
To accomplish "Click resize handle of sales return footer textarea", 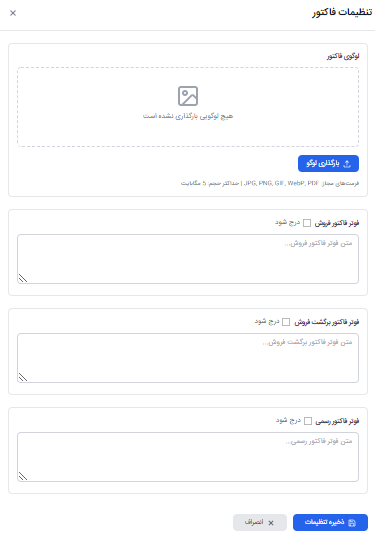I will (x=23, y=377).
